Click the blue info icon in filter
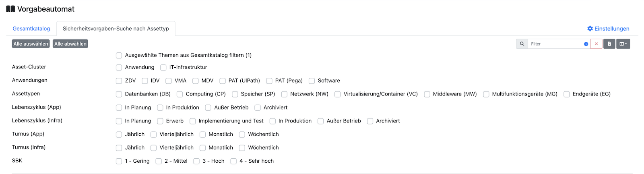Screen dimensions: 644x174 click(586, 44)
